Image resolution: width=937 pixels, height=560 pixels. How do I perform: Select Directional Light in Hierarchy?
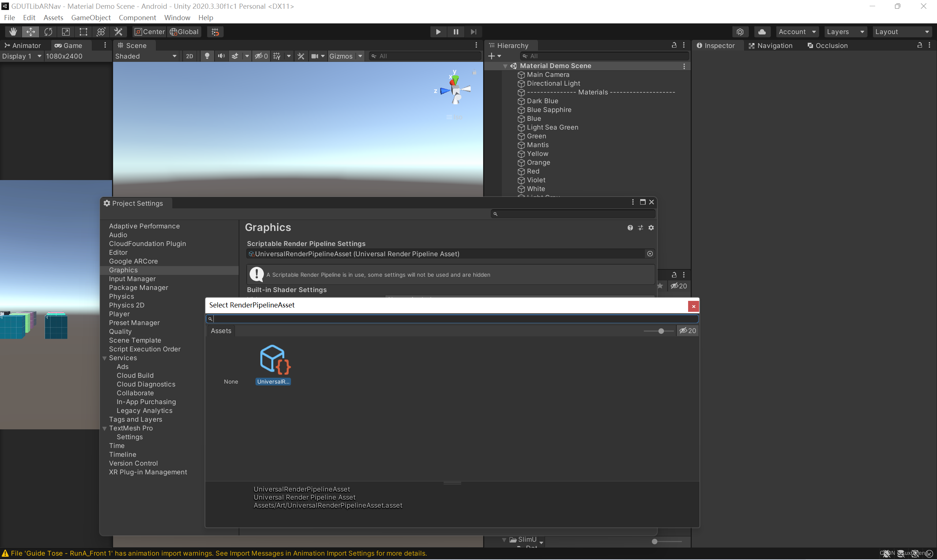tap(553, 83)
